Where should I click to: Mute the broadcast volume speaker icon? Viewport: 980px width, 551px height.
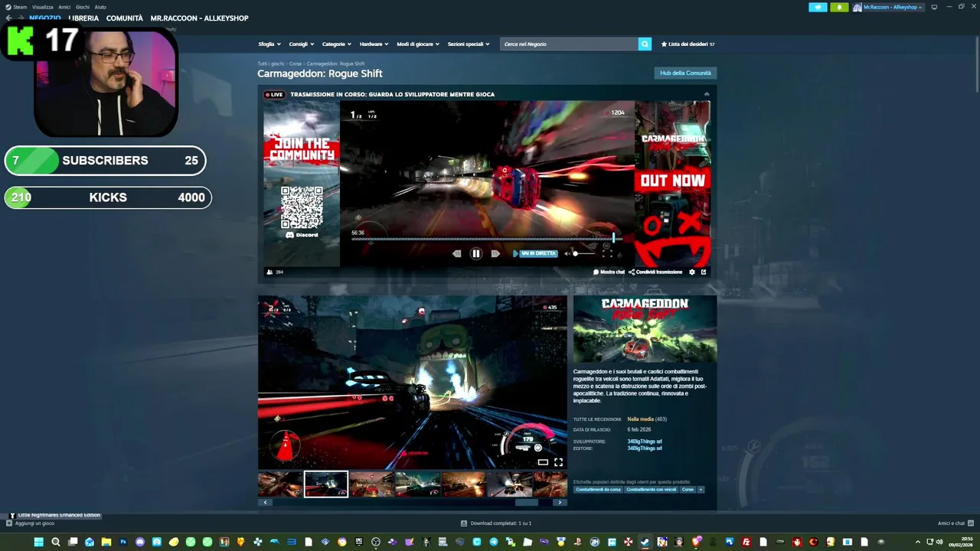567,253
